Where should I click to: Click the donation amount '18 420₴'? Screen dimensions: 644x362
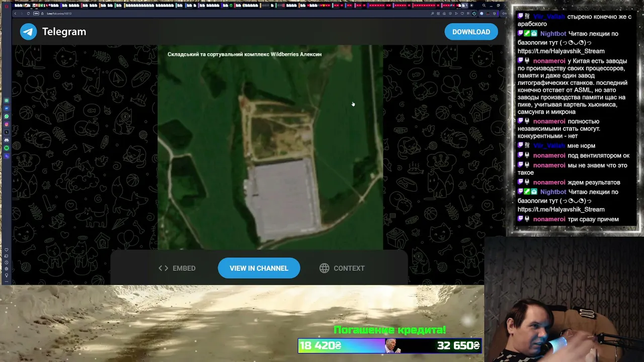tap(320, 345)
